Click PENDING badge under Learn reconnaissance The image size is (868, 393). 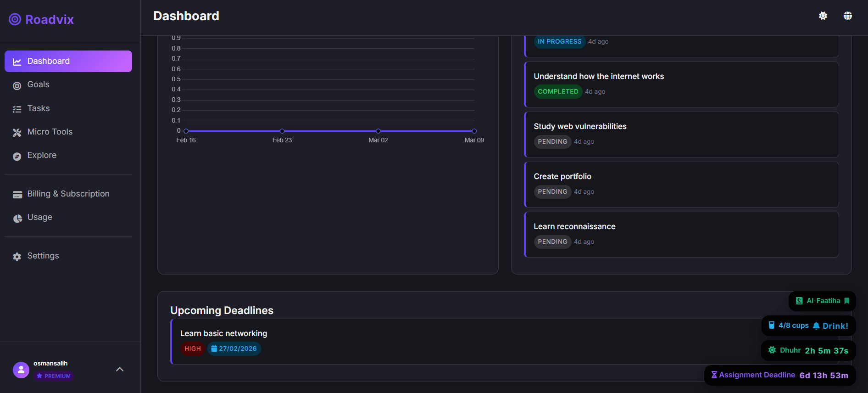[552, 241]
